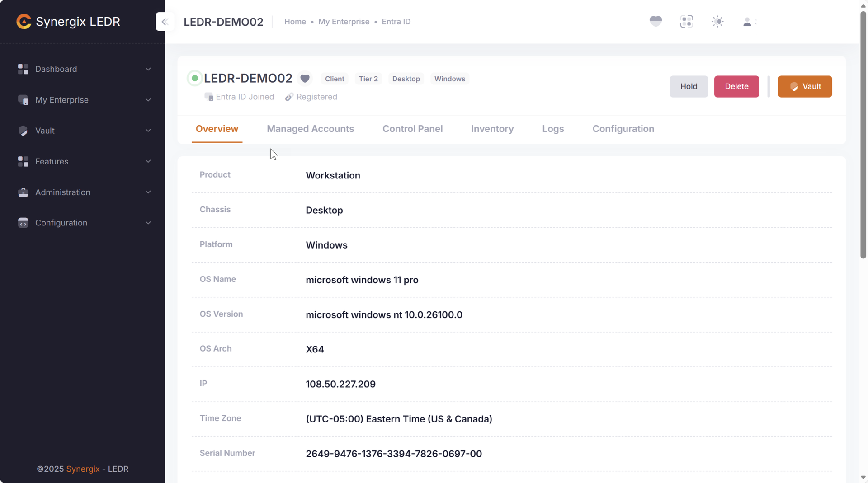The width and height of the screenshot is (868, 483).
Task: Click the Tier 2 badge
Action: coord(368,79)
